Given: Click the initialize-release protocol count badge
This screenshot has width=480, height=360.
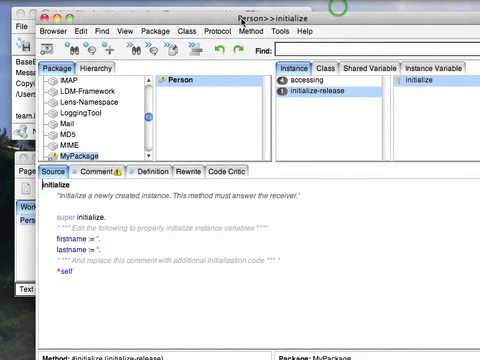Looking at the screenshot, I should [282, 91].
